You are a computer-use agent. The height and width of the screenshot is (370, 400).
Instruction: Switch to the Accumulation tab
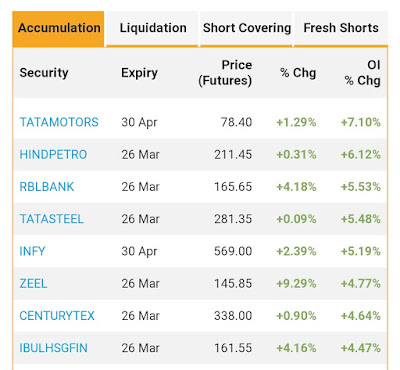(x=59, y=29)
